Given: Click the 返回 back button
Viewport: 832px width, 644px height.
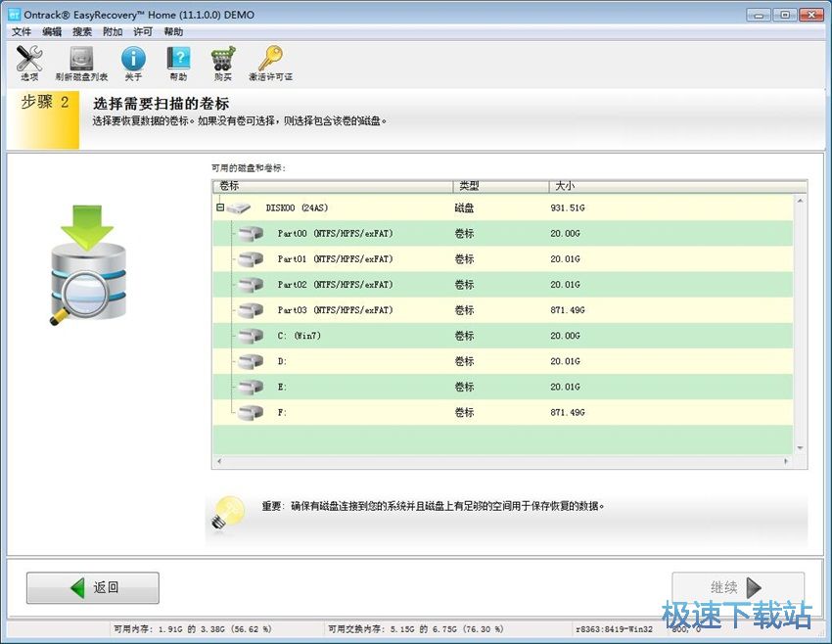Looking at the screenshot, I should [93, 587].
